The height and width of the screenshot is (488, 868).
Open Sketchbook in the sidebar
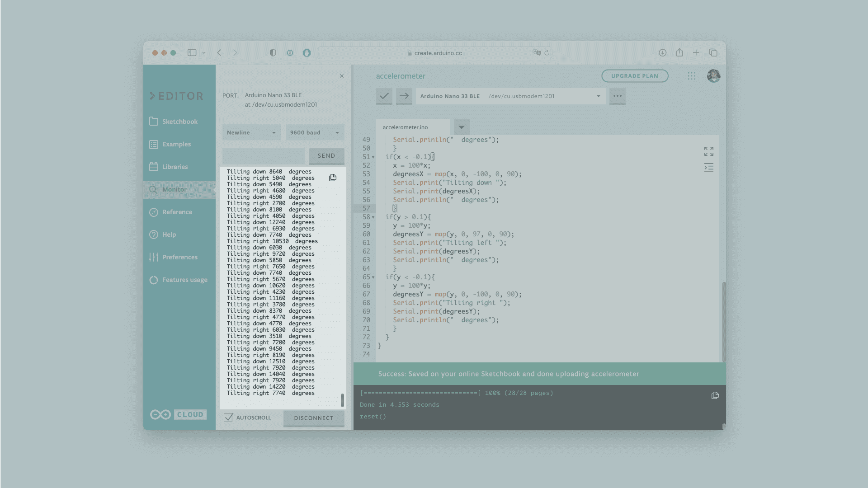[179, 122]
